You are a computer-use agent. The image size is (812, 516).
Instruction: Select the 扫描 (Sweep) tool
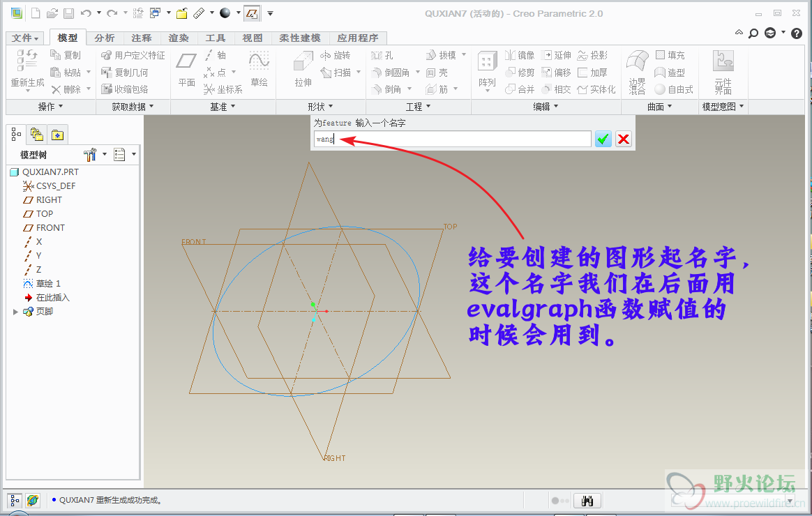pyautogui.click(x=336, y=73)
